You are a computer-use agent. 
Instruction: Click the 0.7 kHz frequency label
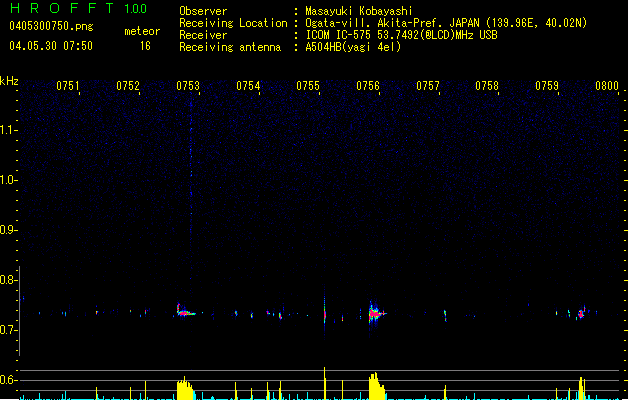8,330
